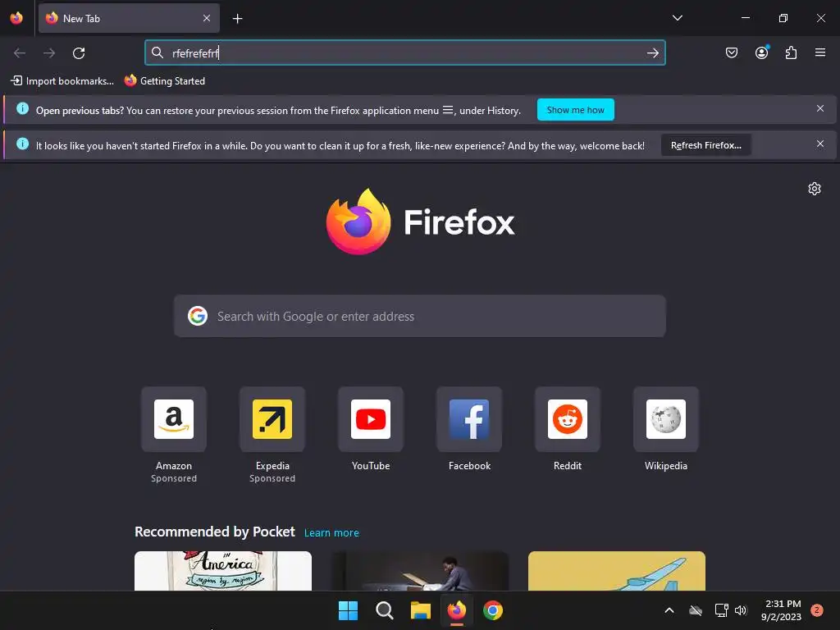Click Import bookmarks in the bookmarks toolbar
Viewport: 840px width, 630px height.
[62, 81]
